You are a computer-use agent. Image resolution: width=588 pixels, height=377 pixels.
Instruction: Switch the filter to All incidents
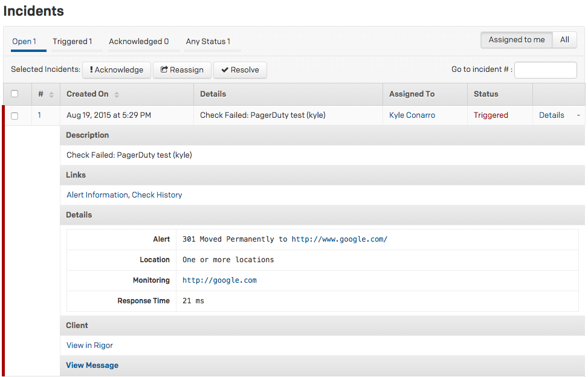(564, 40)
